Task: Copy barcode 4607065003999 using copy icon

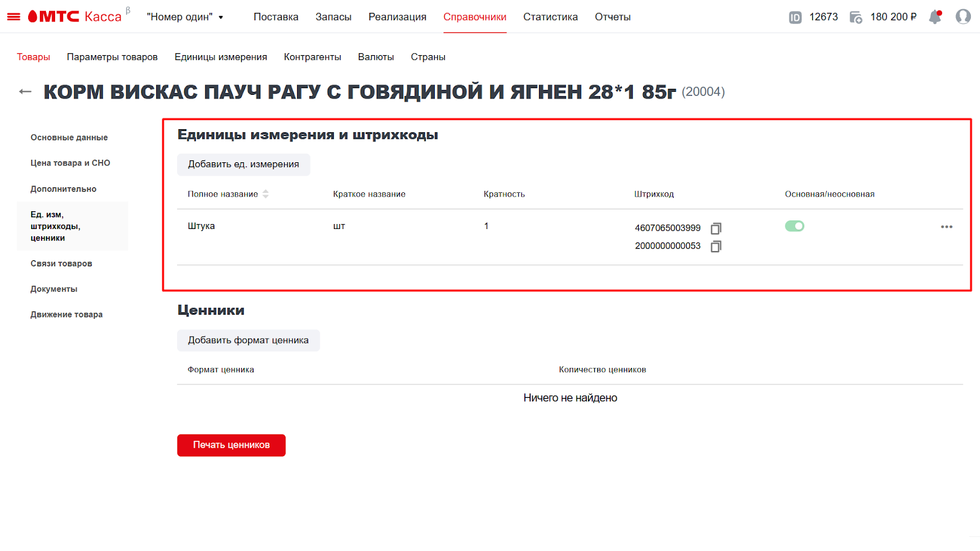Action: [716, 228]
